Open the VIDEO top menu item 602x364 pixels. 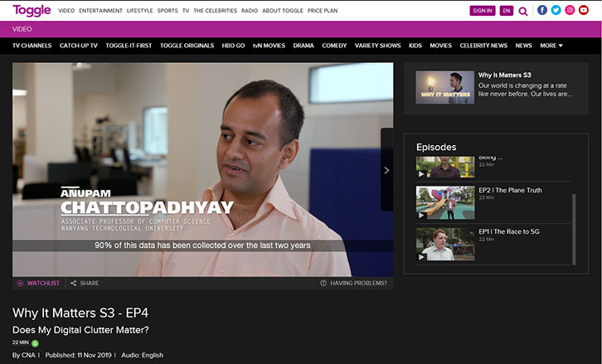(66, 11)
